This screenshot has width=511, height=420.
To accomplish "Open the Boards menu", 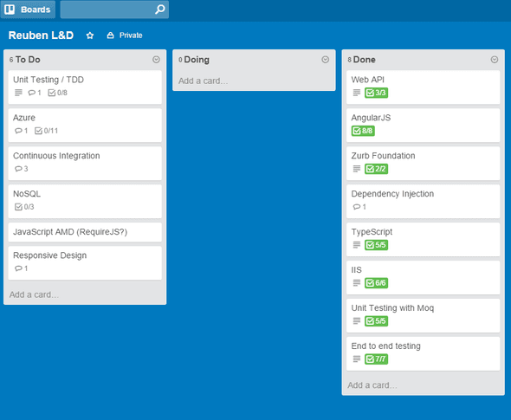I will [28, 10].
